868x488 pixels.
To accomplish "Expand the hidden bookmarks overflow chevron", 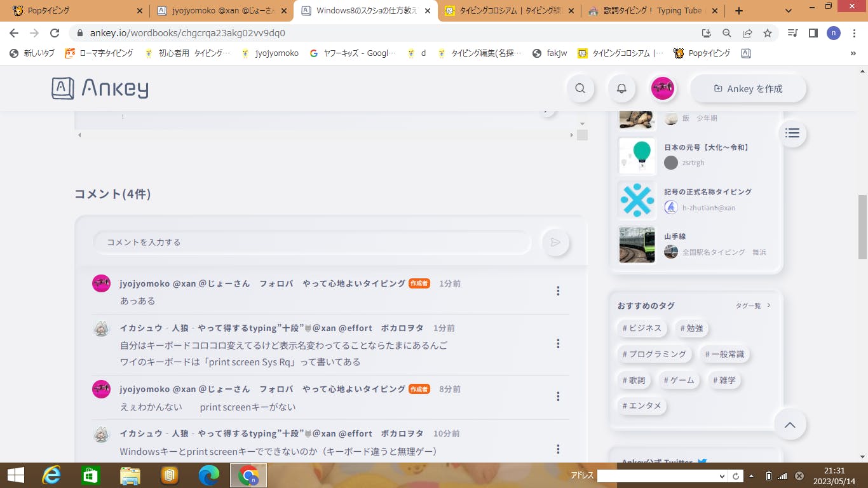I will (853, 53).
